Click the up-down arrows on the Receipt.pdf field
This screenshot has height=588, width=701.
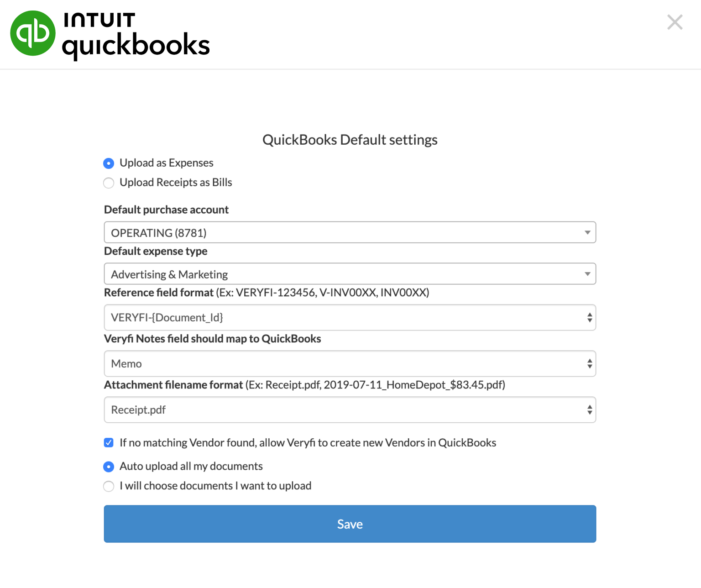coord(590,409)
